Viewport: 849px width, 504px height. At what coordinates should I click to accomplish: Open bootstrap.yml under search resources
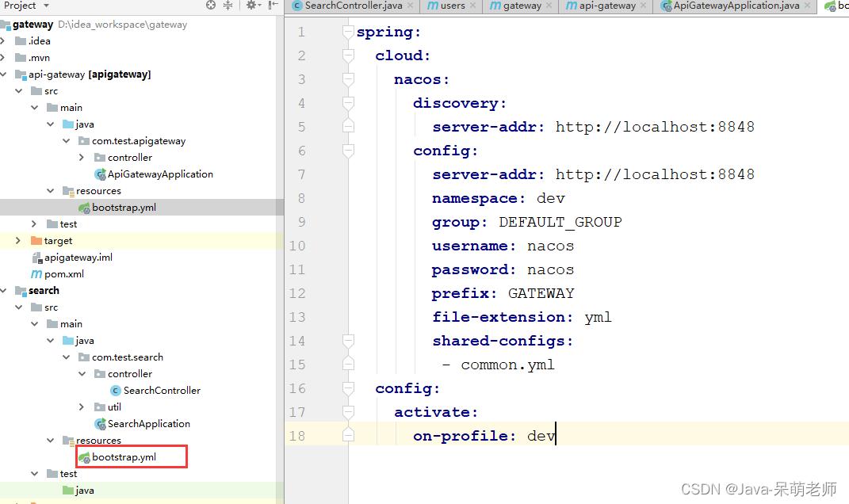tap(124, 457)
